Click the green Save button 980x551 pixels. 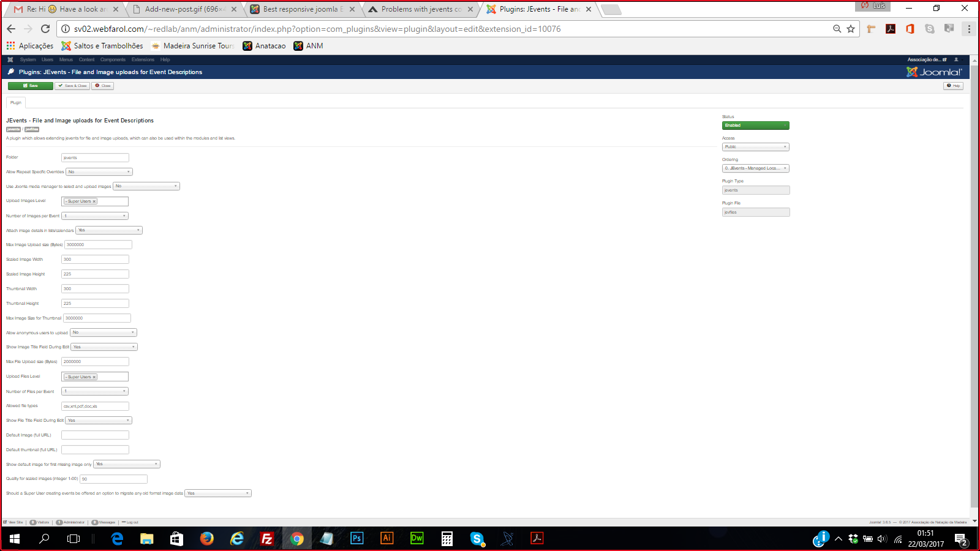(31, 86)
